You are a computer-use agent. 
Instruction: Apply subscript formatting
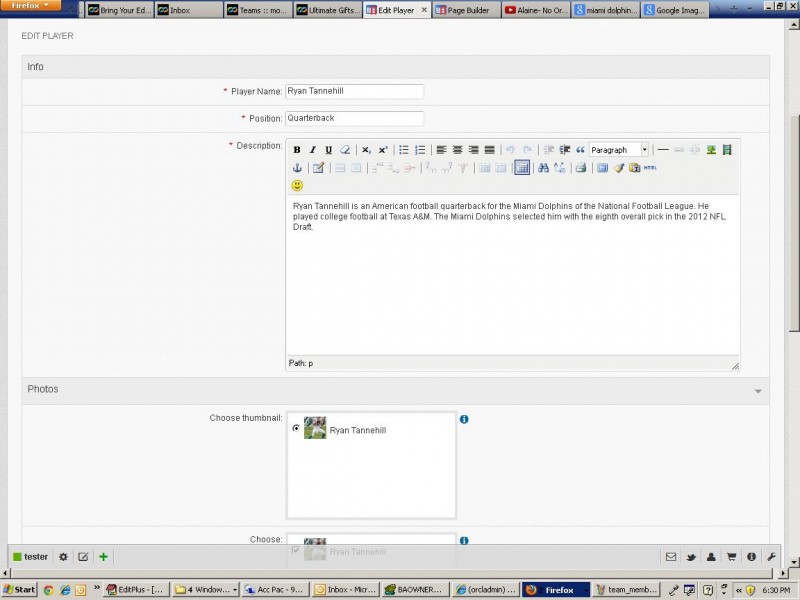coord(366,150)
